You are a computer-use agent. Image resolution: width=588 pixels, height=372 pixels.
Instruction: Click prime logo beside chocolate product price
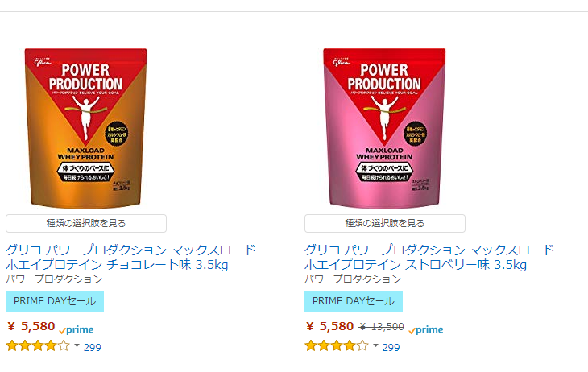[77, 330]
